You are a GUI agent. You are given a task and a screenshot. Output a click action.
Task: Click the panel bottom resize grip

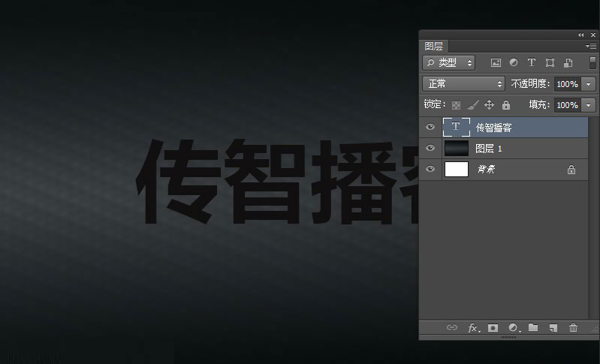(x=508, y=337)
